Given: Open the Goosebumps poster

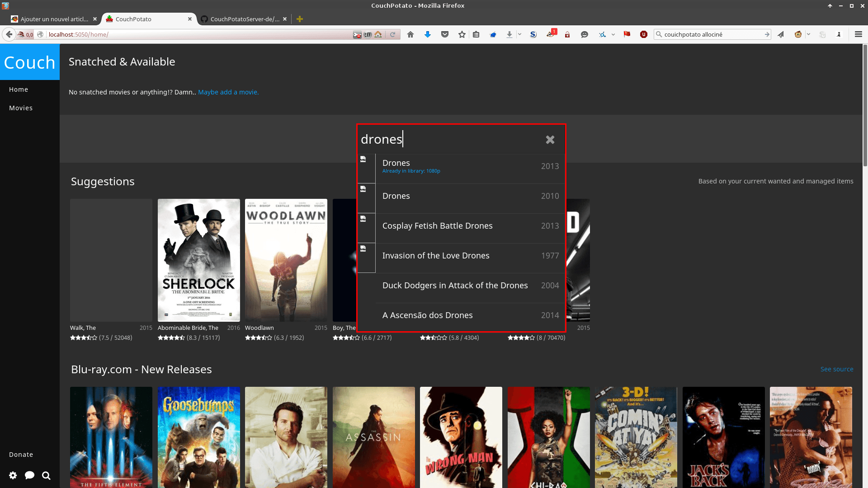Looking at the screenshot, I should point(199,437).
